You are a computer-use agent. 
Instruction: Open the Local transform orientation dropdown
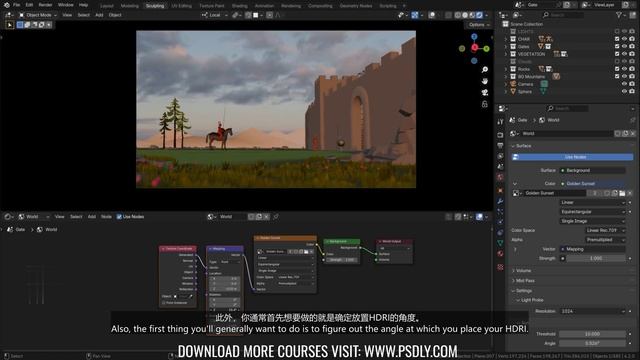coord(215,15)
